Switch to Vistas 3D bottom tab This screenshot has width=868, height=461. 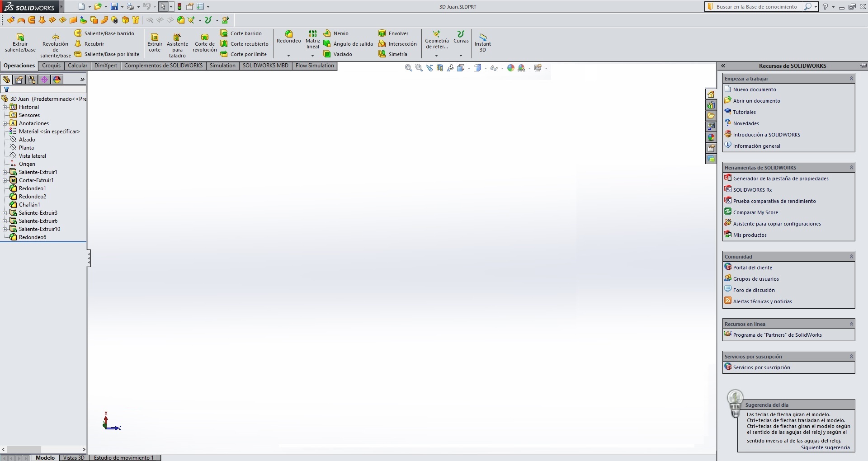click(74, 457)
